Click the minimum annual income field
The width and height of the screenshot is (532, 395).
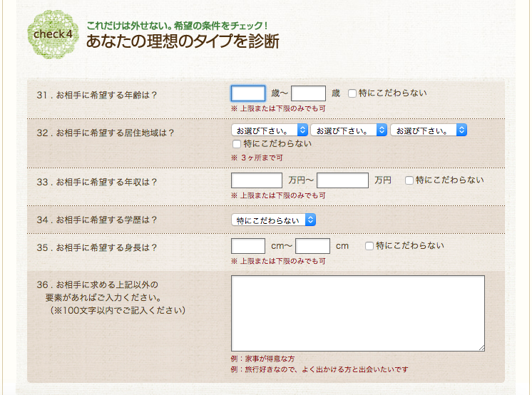[x=257, y=180]
